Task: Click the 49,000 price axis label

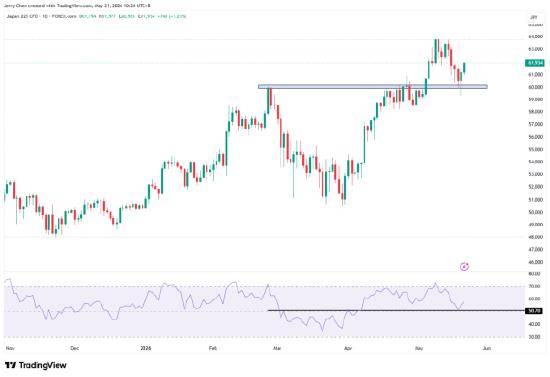Action: [x=535, y=224]
